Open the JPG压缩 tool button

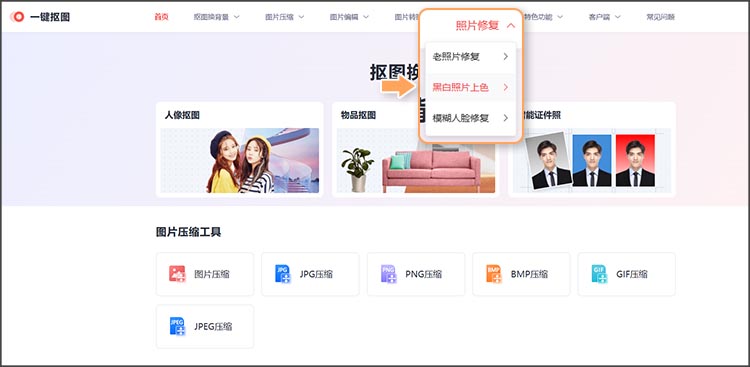pyautogui.click(x=310, y=274)
